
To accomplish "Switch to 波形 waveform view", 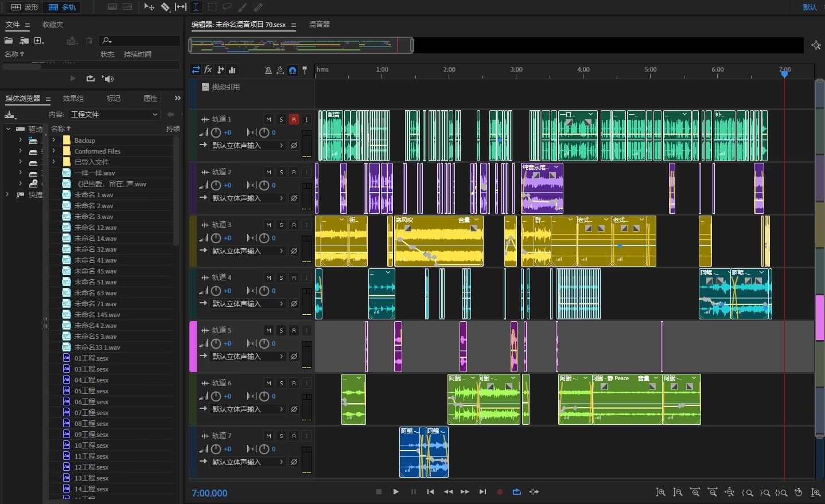I will tap(25, 7).
